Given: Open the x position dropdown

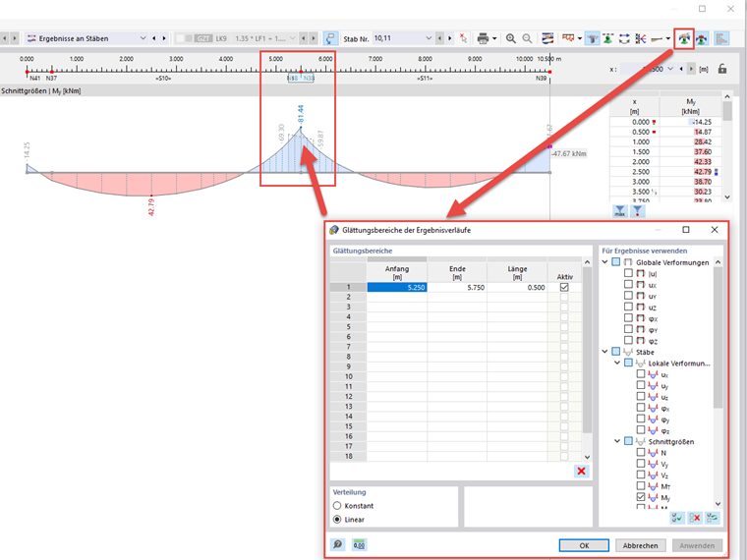Looking at the screenshot, I should coord(670,69).
